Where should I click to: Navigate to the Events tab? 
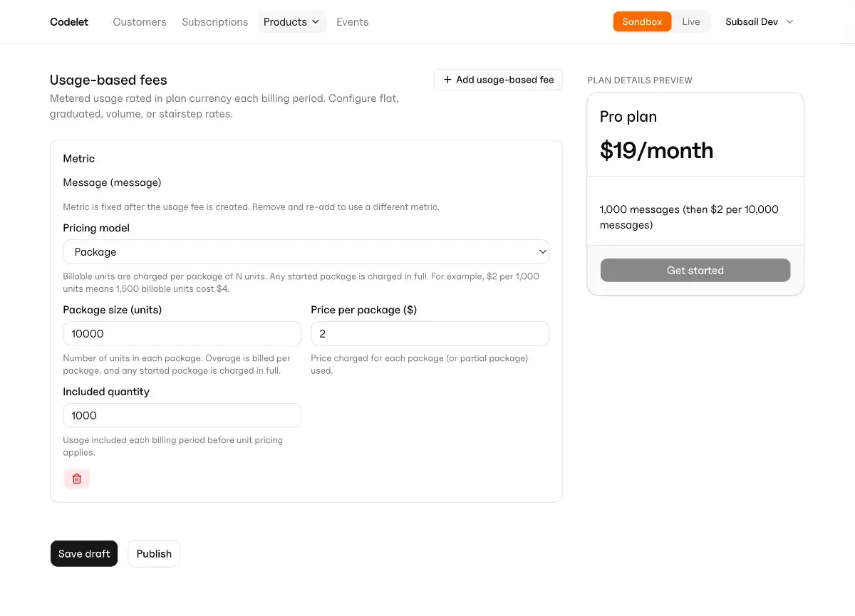click(x=353, y=22)
